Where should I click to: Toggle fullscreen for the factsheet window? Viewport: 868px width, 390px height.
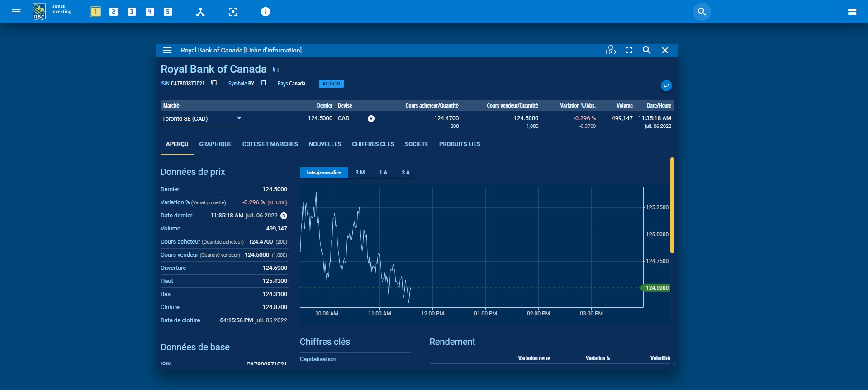629,50
